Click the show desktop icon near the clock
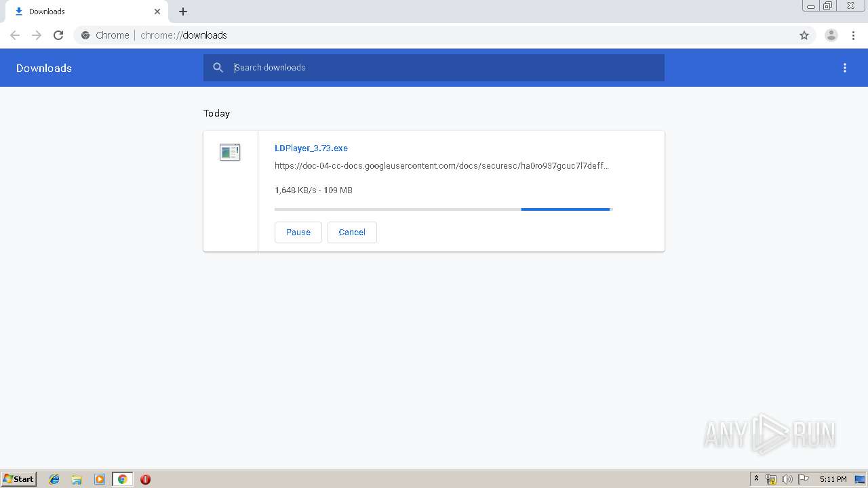868x488 pixels. pos(860,479)
